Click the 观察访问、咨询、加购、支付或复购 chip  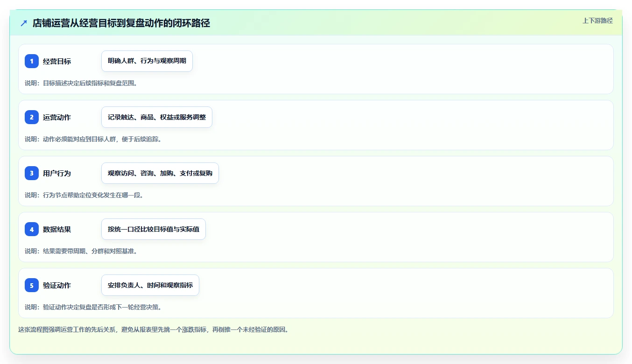[x=160, y=173]
